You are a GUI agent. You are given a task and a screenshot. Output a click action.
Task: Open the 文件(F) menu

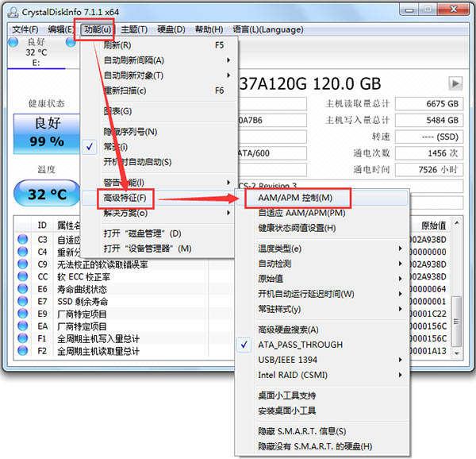(x=25, y=29)
